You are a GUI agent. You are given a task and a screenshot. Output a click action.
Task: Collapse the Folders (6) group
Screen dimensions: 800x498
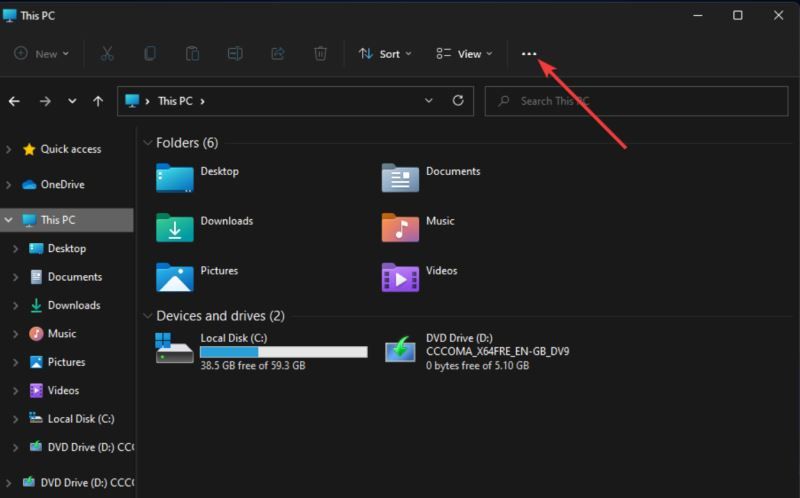coord(148,143)
